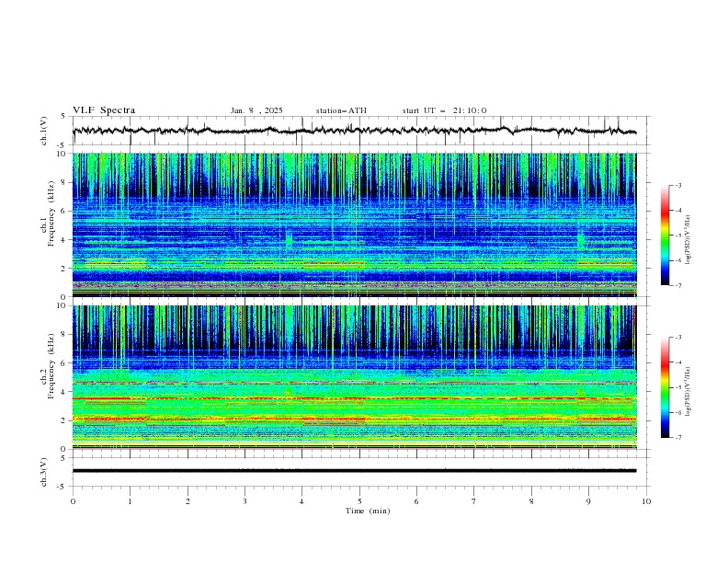The height and width of the screenshot is (563, 728).
Task: Click the date 'Jan. 8, 2025' label
Action: click(256, 110)
